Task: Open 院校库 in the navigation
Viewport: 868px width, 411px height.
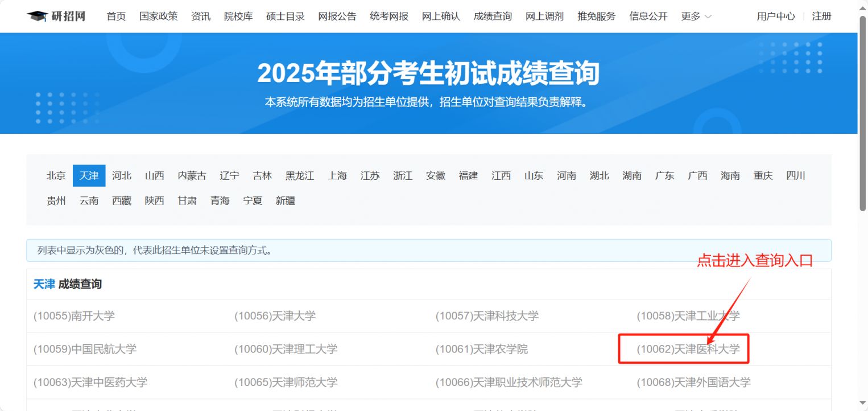Action: (238, 17)
